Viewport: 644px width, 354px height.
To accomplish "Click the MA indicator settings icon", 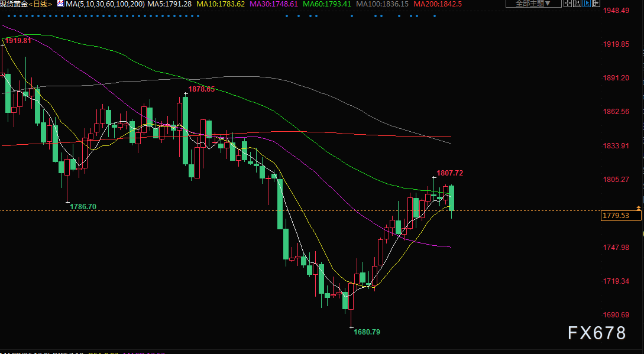I will point(60,4).
